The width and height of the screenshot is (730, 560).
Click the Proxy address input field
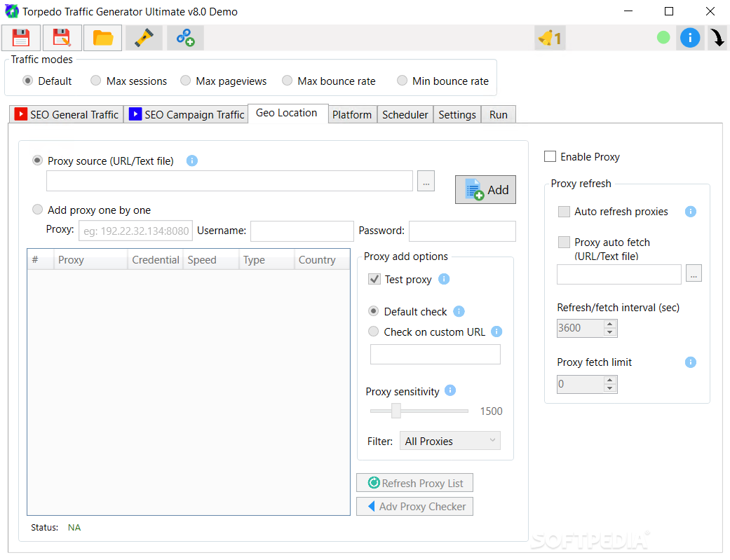pos(135,231)
